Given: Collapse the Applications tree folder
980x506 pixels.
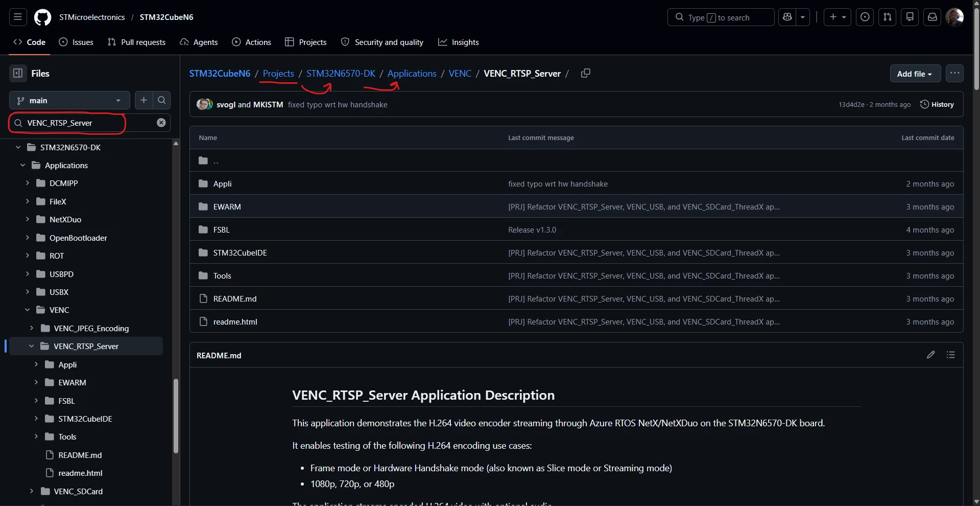Looking at the screenshot, I should coord(23,165).
